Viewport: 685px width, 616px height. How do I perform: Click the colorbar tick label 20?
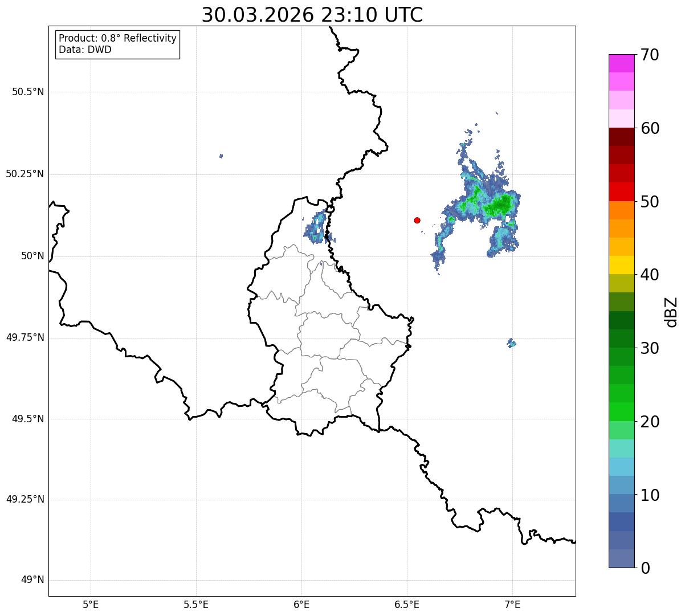point(650,422)
